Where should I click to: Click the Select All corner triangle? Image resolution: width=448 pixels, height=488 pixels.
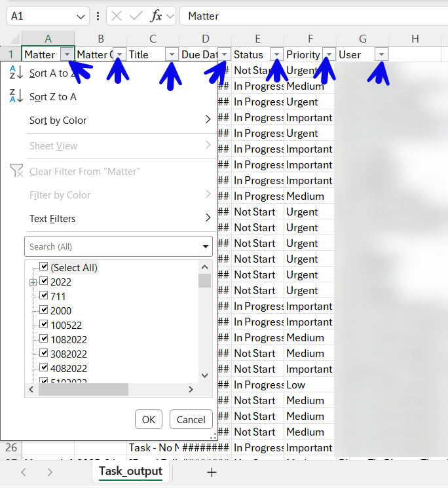click(14, 39)
